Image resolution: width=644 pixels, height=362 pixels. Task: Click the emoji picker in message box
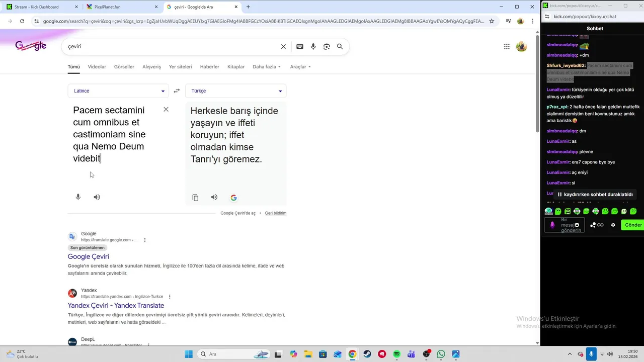577,225
